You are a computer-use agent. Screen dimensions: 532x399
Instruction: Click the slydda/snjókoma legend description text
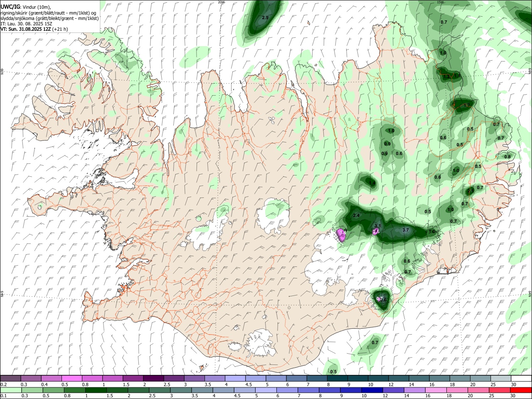49,18
